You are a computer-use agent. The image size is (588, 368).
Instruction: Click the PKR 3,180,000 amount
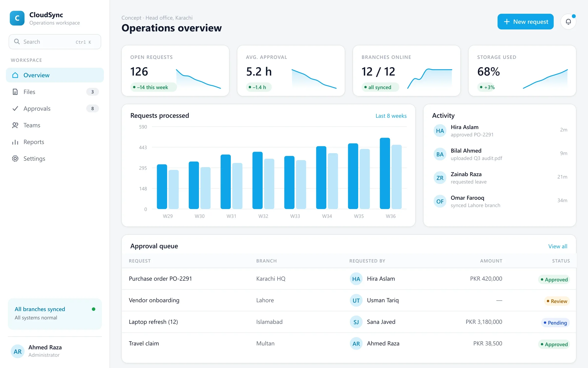click(x=484, y=322)
